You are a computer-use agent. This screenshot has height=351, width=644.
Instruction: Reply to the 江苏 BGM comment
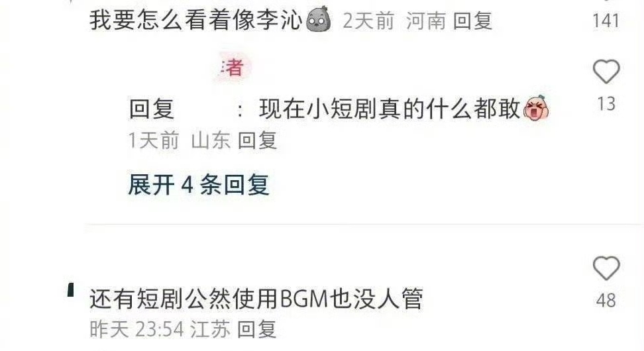click(257, 329)
